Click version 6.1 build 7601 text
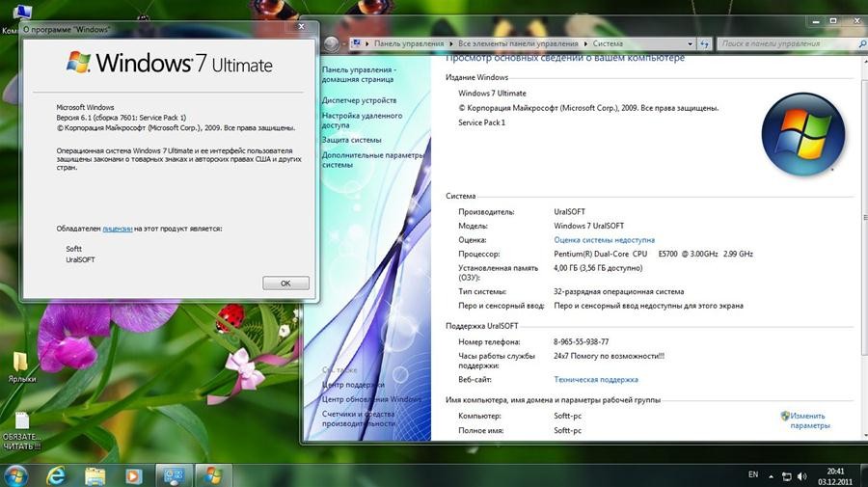 pos(122,118)
